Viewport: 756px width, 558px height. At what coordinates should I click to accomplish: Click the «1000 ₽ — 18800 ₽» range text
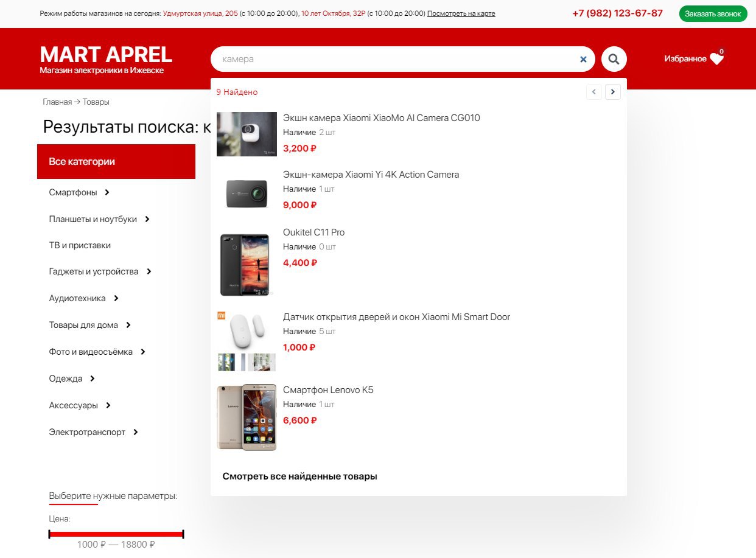point(116,545)
